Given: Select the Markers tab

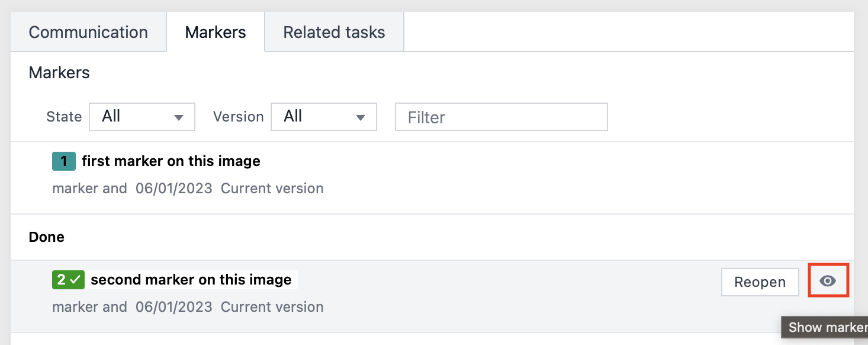Looking at the screenshot, I should click(x=215, y=32).
